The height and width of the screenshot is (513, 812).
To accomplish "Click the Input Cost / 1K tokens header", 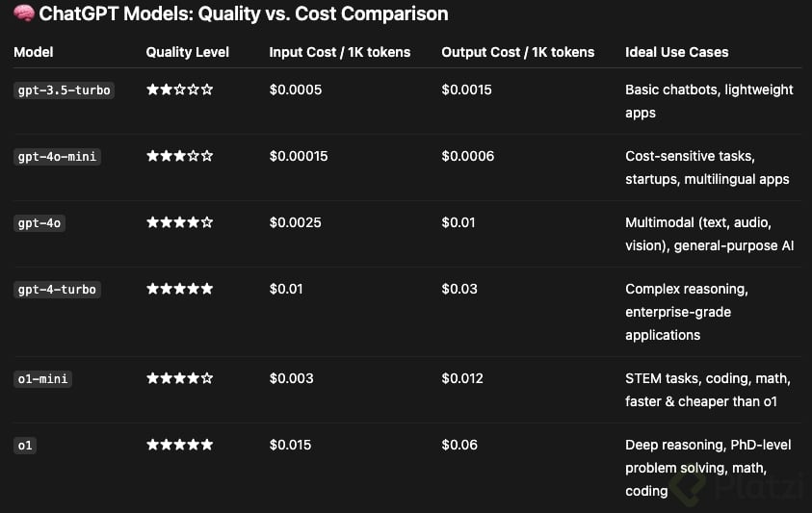I will (340, 52).
